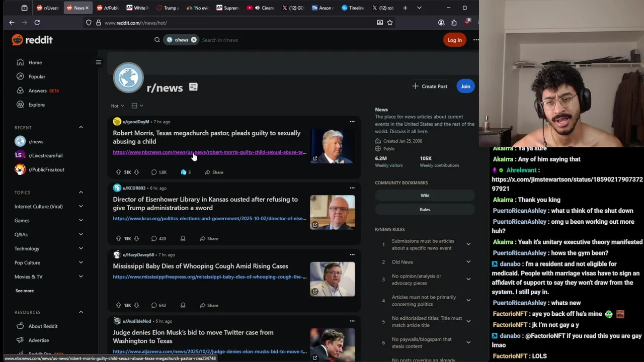Open Robert Morris post thumbnail
The height and width of the screenshot is (362, 644).
click(333, 146)
